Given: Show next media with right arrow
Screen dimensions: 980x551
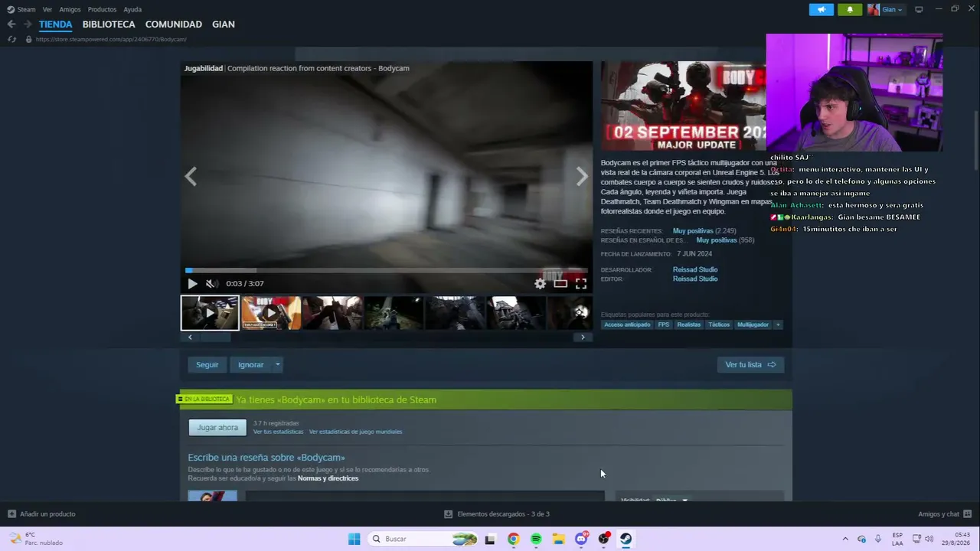Looking at the screenshot, I should 582,177.
